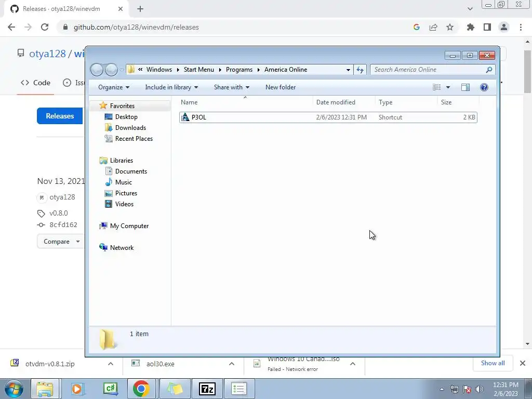532x399 pixels.
Task: Click the Releases button on GitHub
Action: pyautogui.click(x=60, y=116)
